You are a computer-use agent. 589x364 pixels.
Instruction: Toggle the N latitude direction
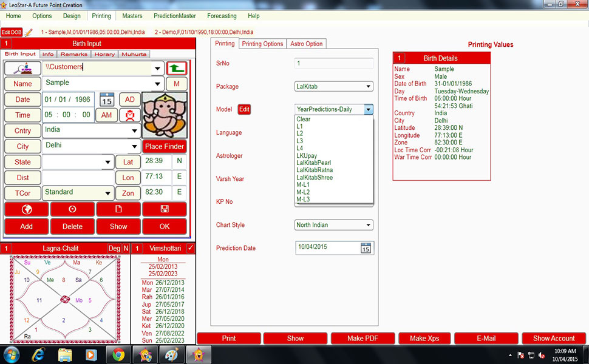(x=179, y=161)
